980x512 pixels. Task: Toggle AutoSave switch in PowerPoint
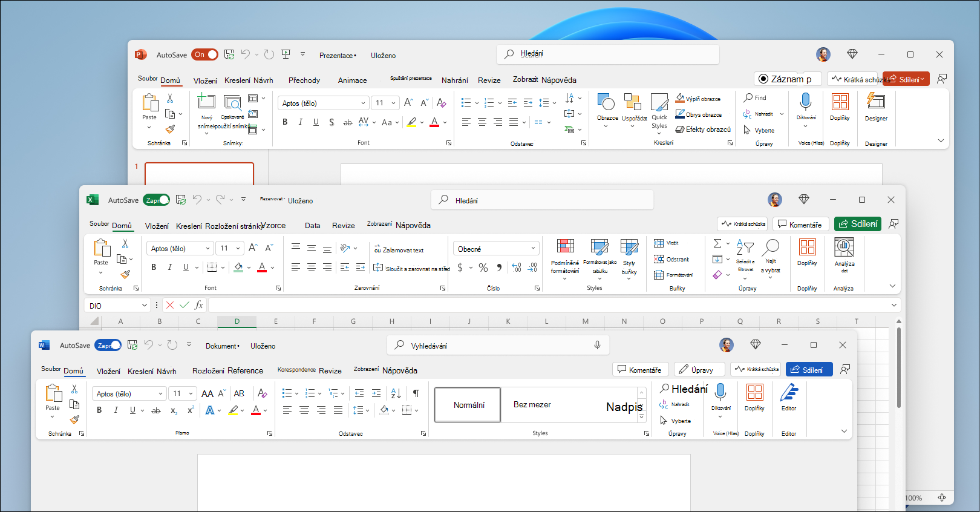click(205, 54)
